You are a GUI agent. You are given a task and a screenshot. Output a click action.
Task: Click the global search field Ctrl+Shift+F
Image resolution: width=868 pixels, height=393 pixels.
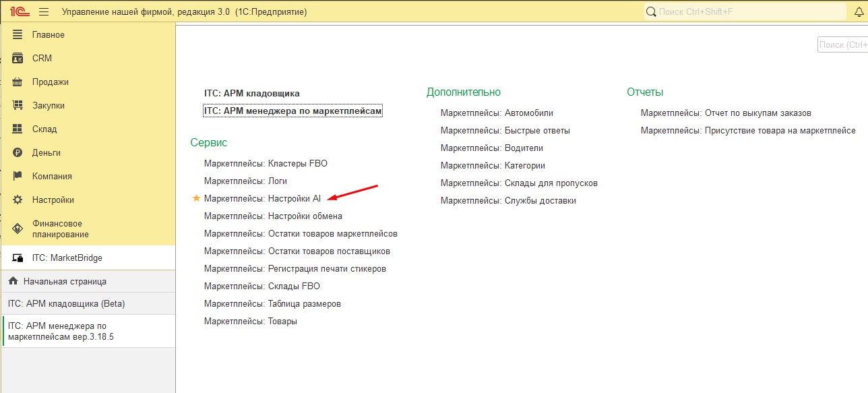745,11
